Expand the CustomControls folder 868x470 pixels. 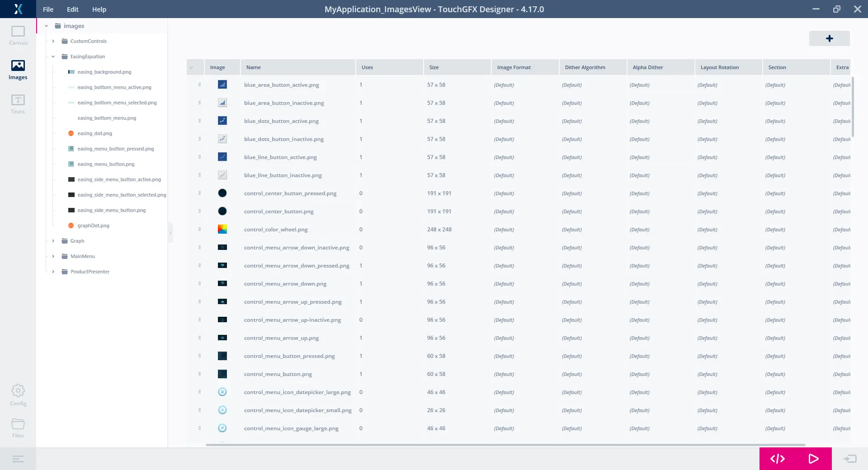[x=53, y=41]
